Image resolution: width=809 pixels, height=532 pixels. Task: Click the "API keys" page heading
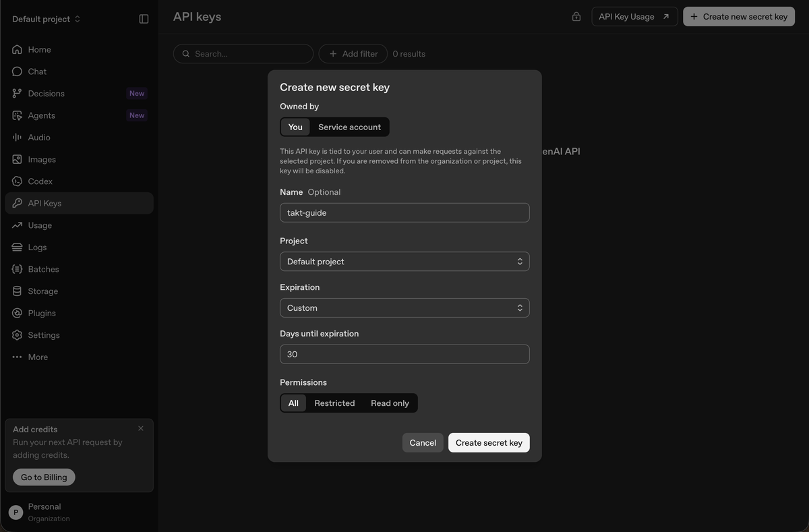click(197, 16)
